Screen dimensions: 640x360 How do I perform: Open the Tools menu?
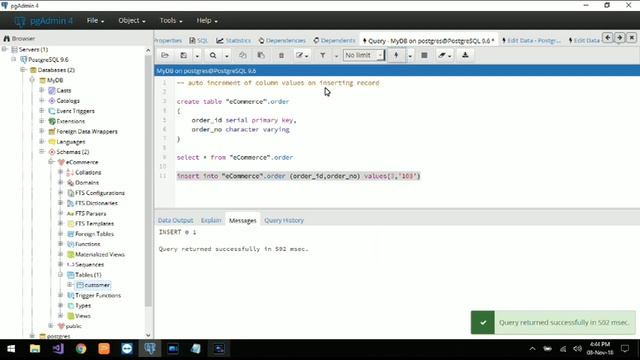(x=171, y=20)
